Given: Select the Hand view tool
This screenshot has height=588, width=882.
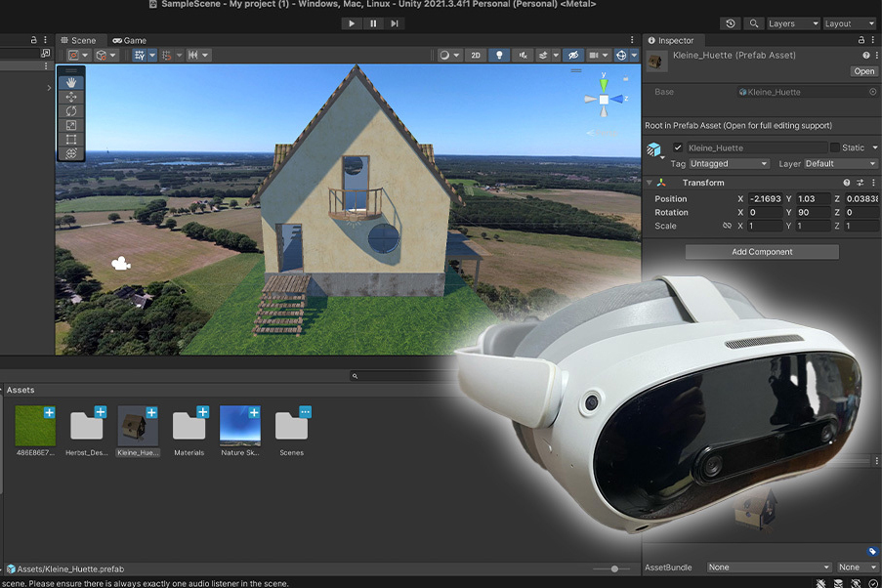Looking at the screenshot, I should (x=71, y=83).
